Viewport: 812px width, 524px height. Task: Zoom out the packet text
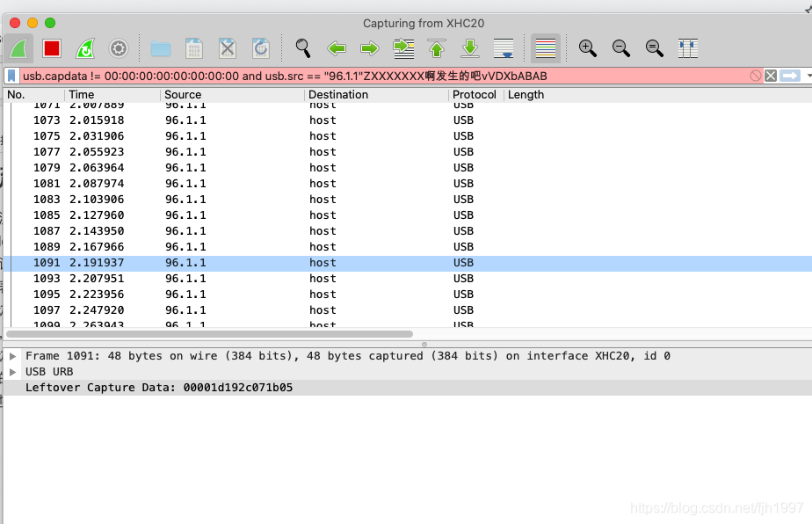[621, 48]
